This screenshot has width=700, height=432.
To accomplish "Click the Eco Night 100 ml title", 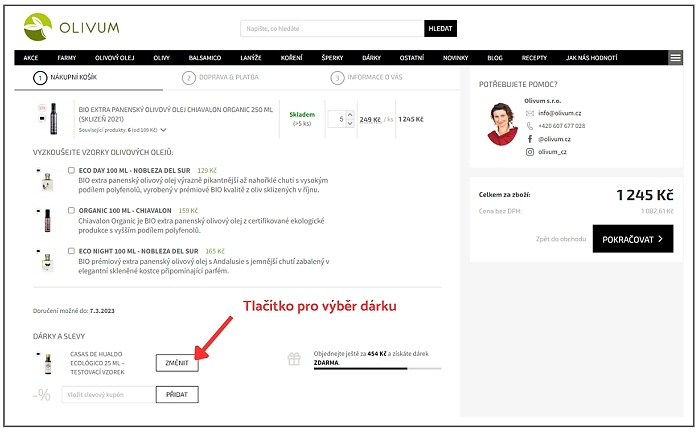I will (138, 251).
